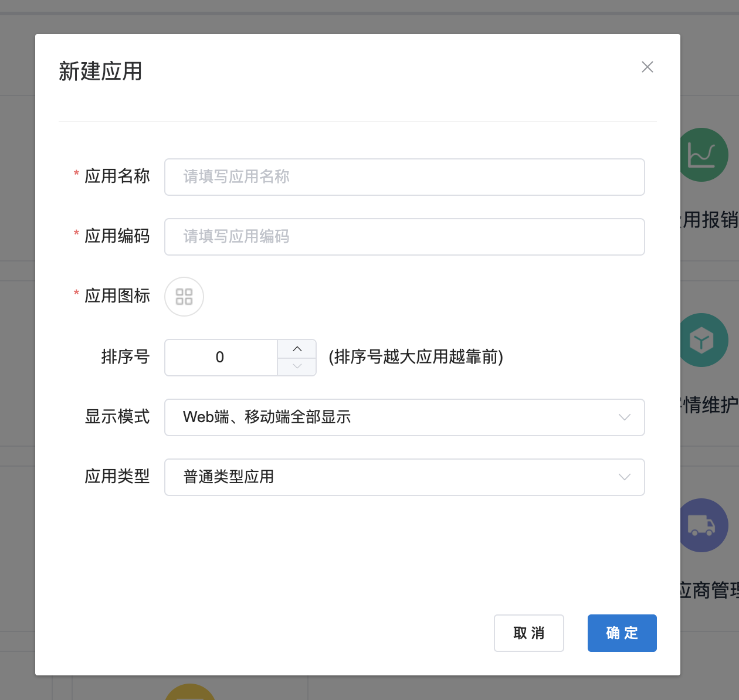Increase 排序号 with up arrow
739x700 pixels.
pyautogui.click(x=297, y=349)
